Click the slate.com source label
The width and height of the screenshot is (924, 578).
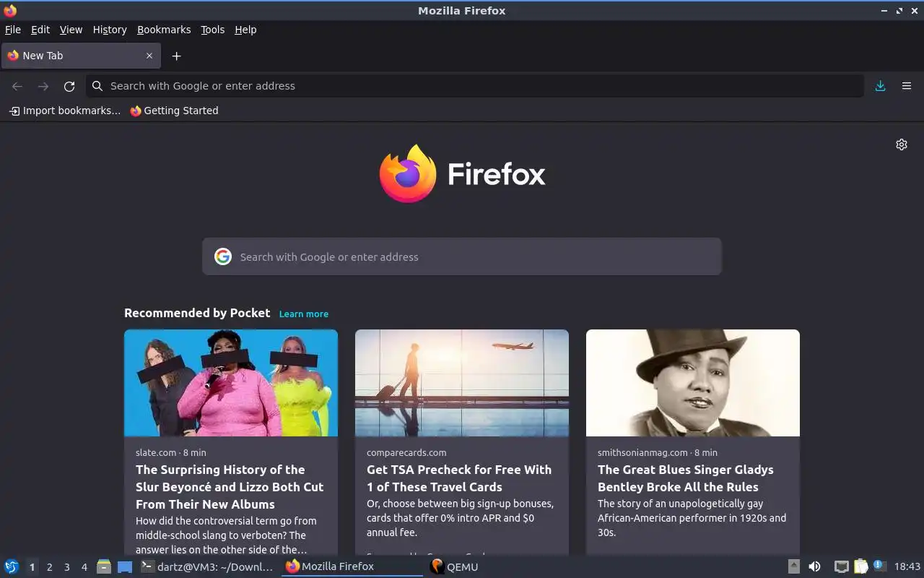pyautogui.click(x=156, y=452)
